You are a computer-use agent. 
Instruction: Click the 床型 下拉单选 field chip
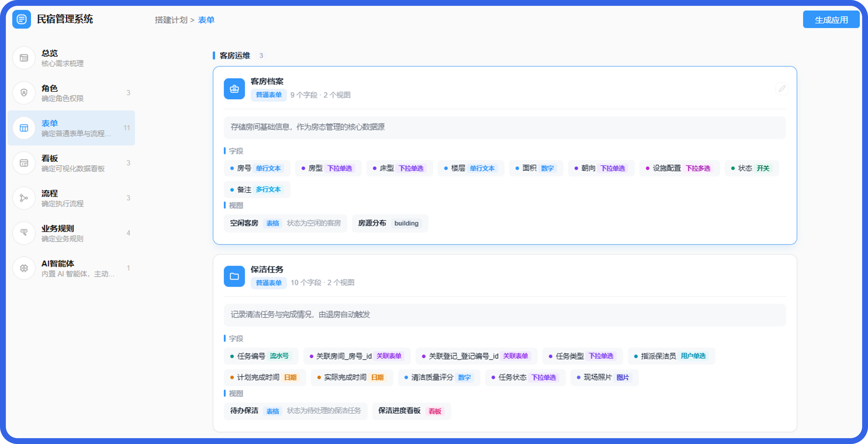[x=399, y=169]
